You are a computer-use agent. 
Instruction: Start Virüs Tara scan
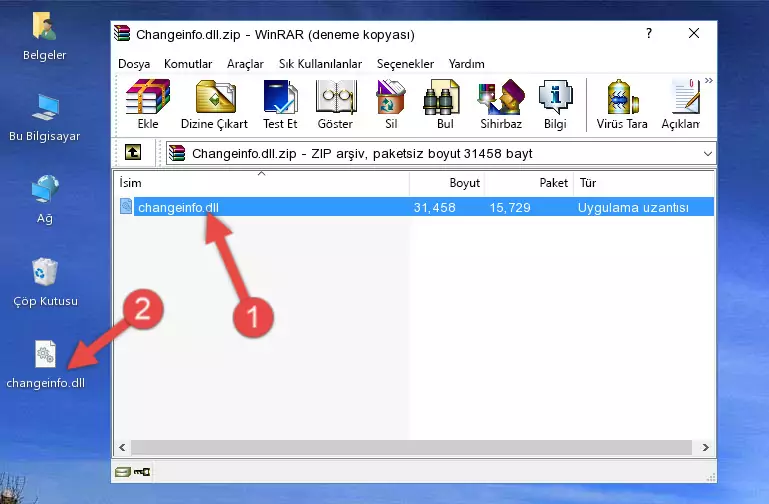tap(622, 104)
